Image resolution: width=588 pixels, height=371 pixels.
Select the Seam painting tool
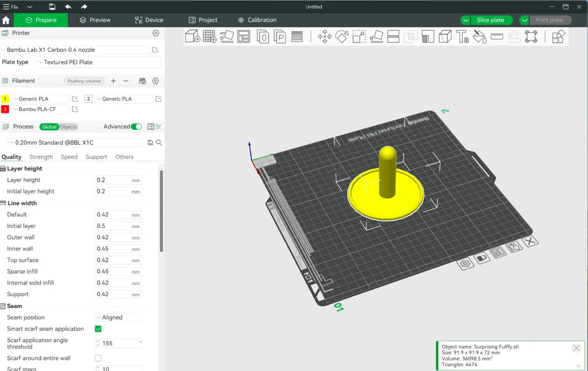tap(445, 36)
